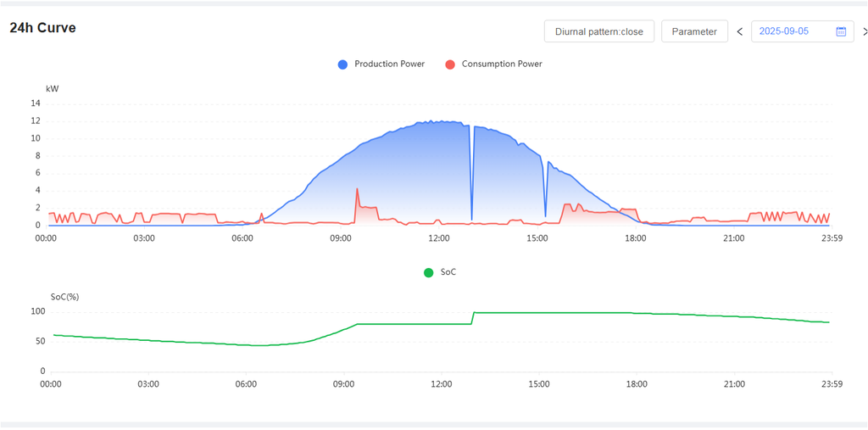Go to next day with right arrow

[x=864, y=31]
